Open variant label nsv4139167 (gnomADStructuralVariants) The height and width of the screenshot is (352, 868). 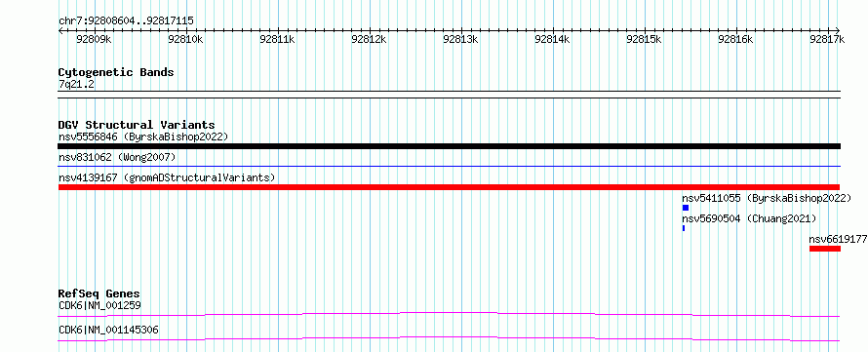pyautogui.click(x=167, y=178)
